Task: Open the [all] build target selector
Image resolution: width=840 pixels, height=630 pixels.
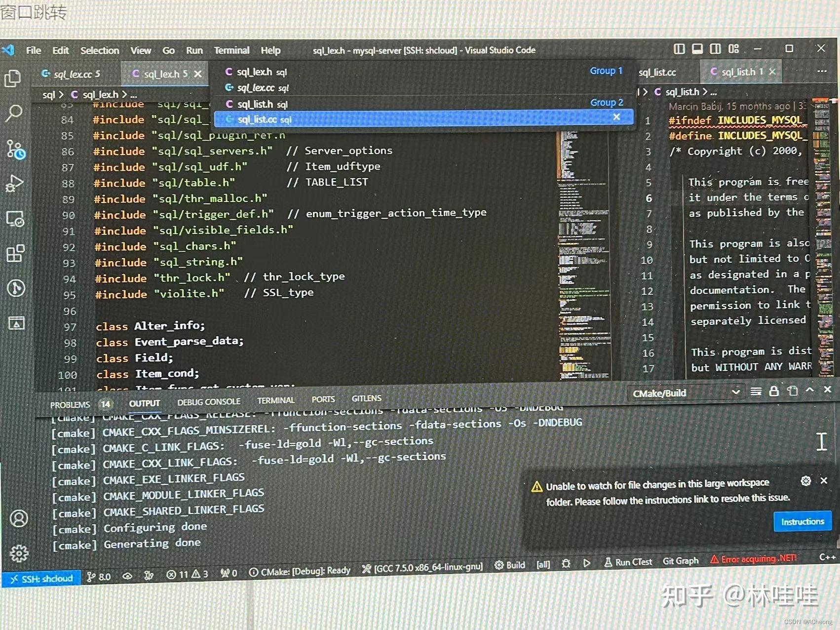Action: tap(543, 565)
